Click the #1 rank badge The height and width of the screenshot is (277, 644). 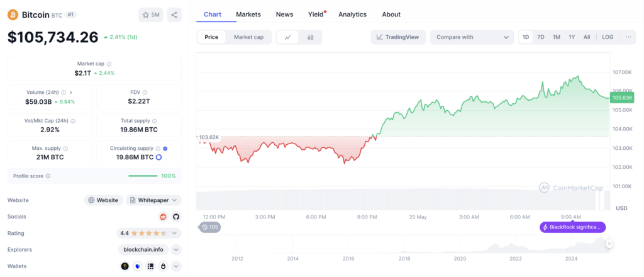click(71, 15)
